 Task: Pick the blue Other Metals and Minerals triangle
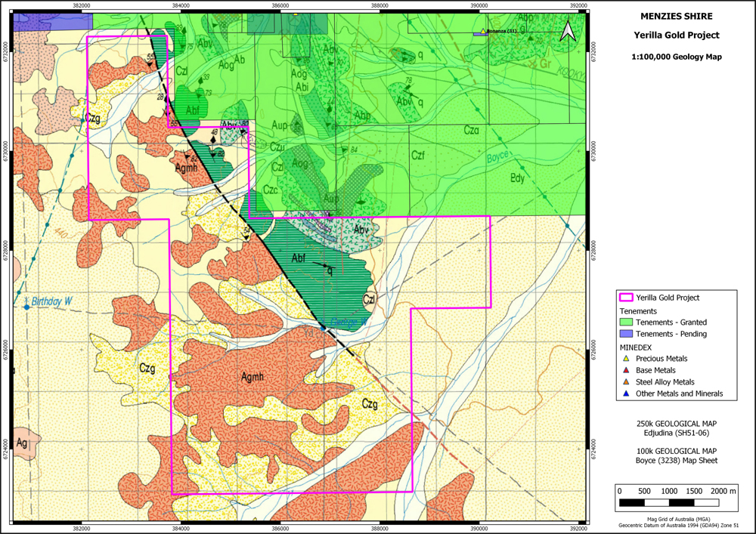click(x=625, y=394)
